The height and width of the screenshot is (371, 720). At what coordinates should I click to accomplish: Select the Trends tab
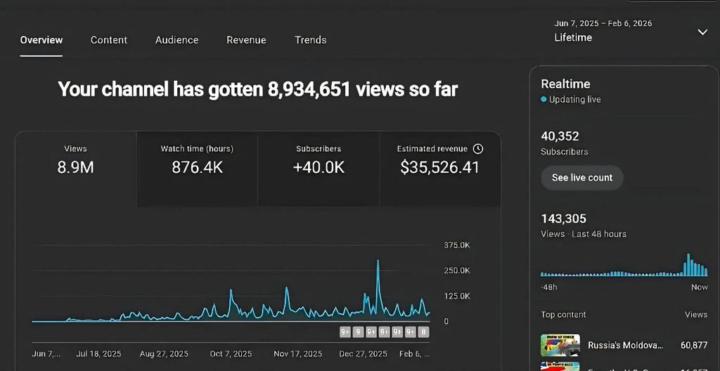(x=310, y=40)
